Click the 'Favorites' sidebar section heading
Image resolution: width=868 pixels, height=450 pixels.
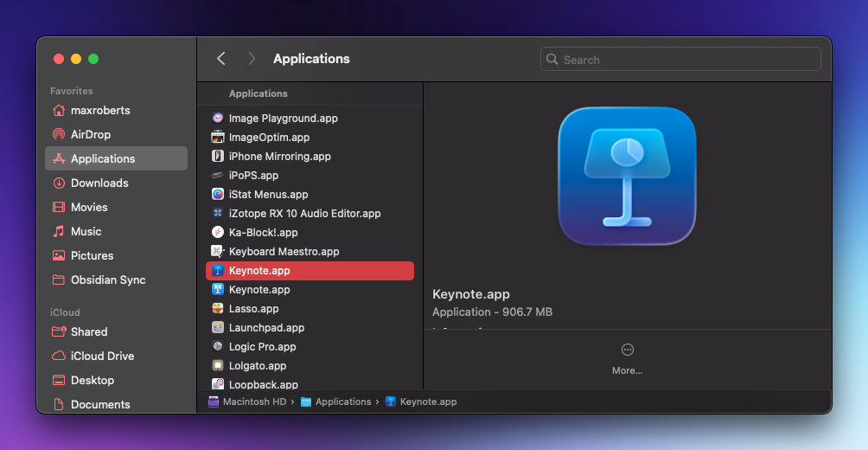(72, 91)
